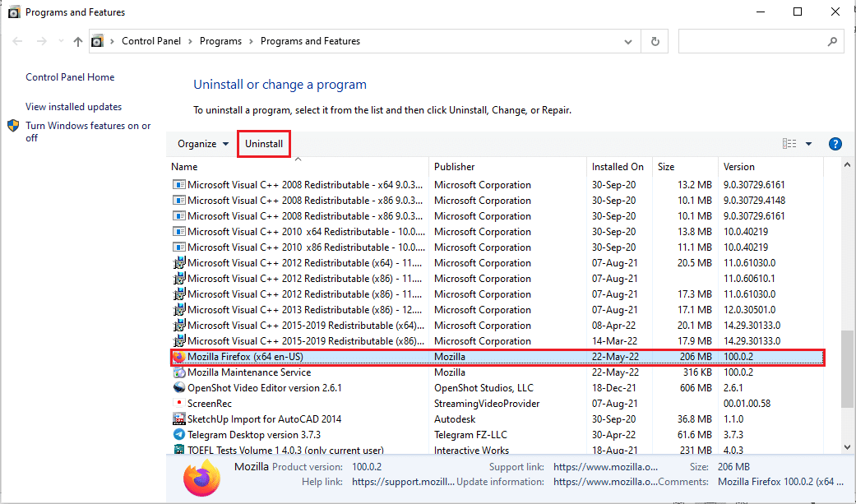Click the Refresh button in address bar
Image resolution: width=856 pixels, height=504 pixels.
[655, 41]
